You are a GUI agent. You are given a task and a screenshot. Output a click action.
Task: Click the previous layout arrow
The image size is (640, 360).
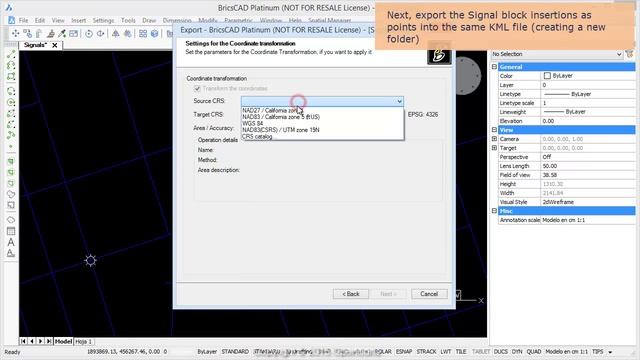point(32,341)
